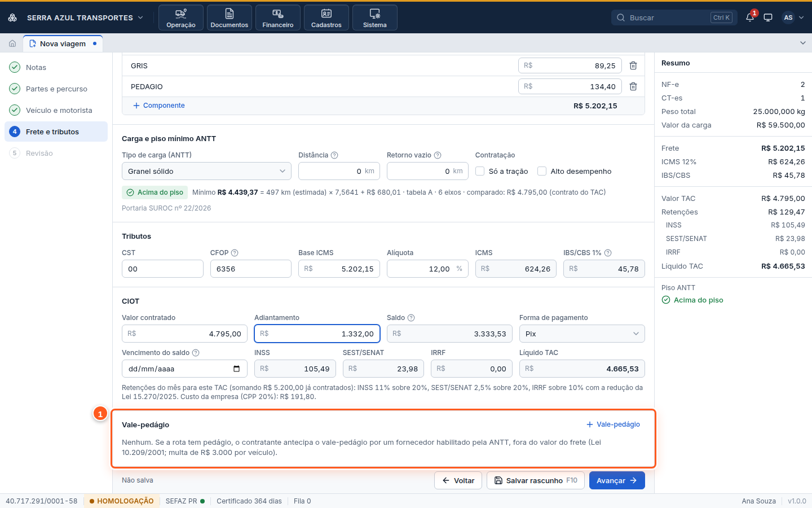Show help icon next to Saldo

[x=411, y=318]
